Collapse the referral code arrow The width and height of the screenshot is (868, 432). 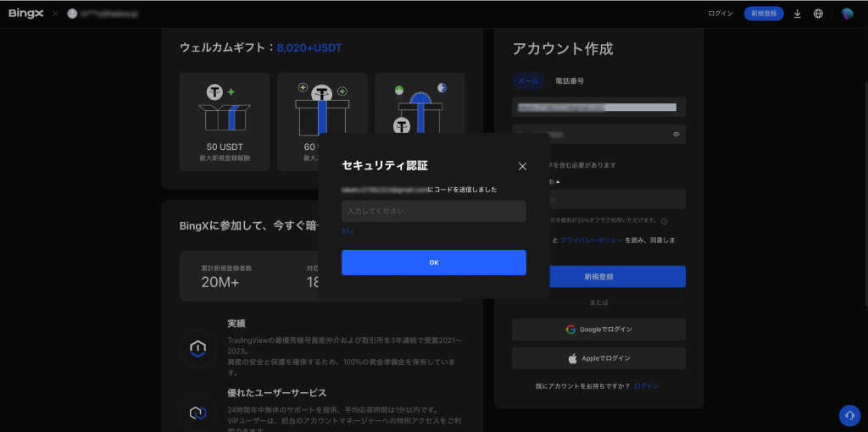click(558, 182)
